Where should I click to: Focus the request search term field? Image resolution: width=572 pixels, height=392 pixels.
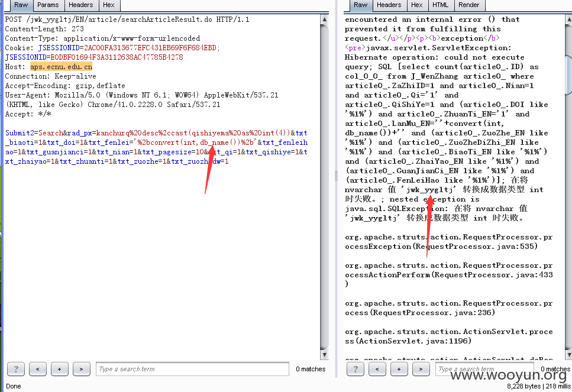pos(192,369)
